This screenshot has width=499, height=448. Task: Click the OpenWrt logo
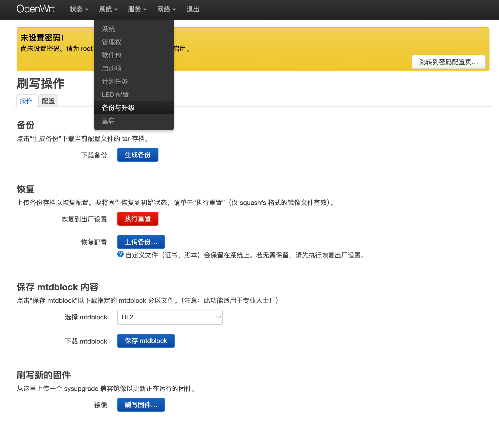coord(35,9)
